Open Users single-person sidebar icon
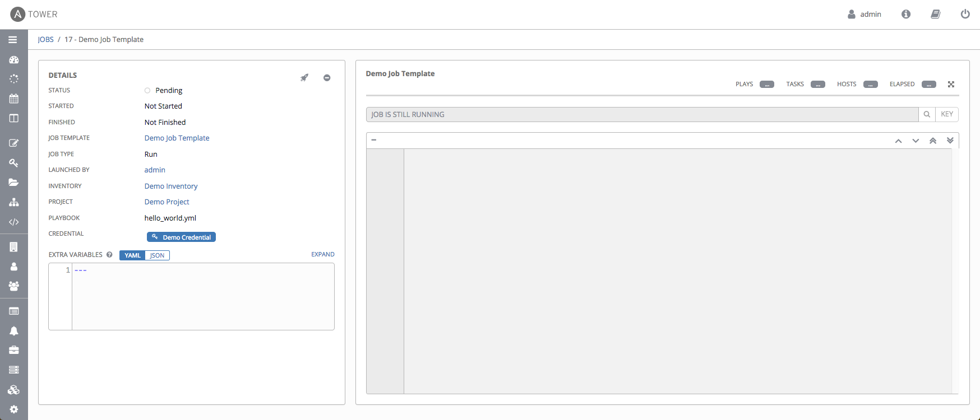 click(14, 267)
